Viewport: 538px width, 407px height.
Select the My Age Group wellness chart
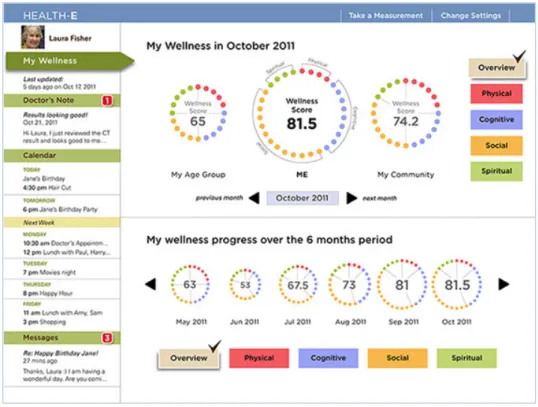[198, 113]
